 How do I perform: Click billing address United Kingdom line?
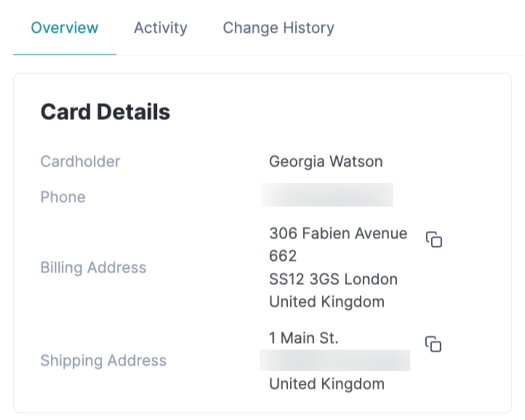point(327,302)
